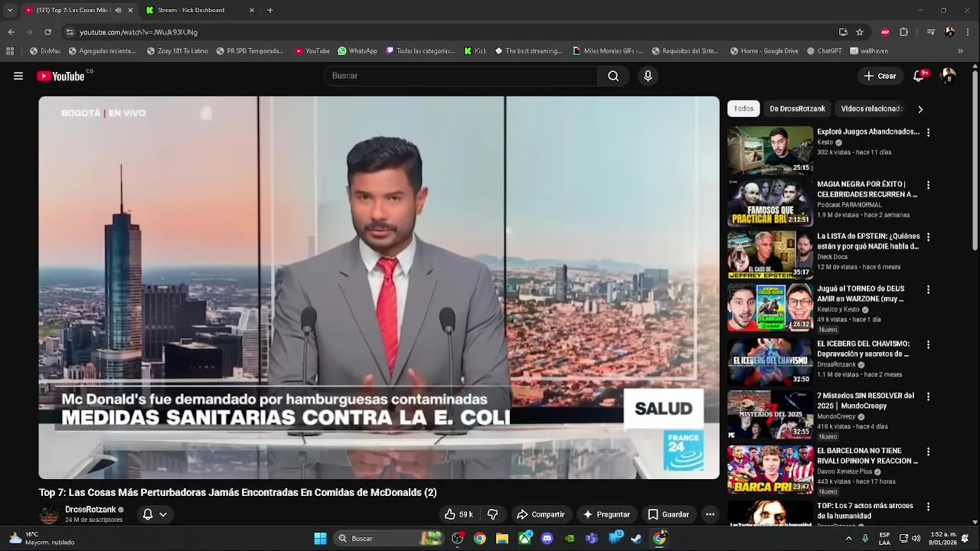Screen dimensions: 980x551
Task: Open a new browser tab
Action: (270, 10)
